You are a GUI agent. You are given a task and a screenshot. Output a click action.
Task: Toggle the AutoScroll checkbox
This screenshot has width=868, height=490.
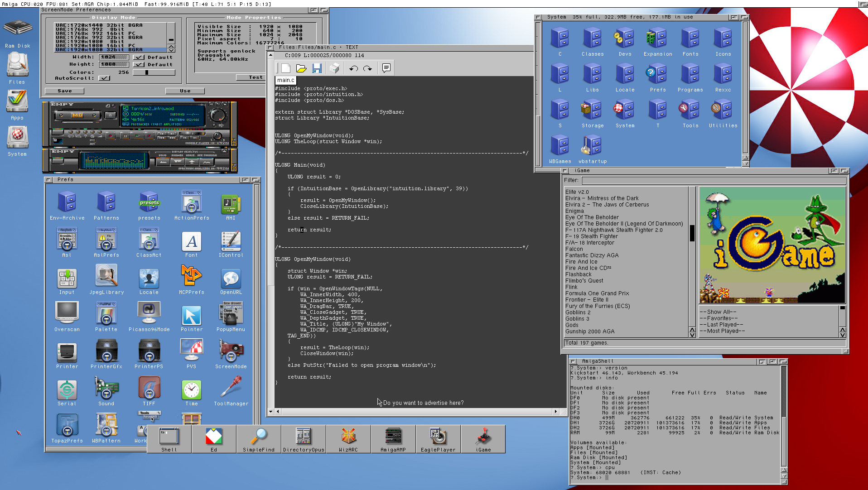104,78
